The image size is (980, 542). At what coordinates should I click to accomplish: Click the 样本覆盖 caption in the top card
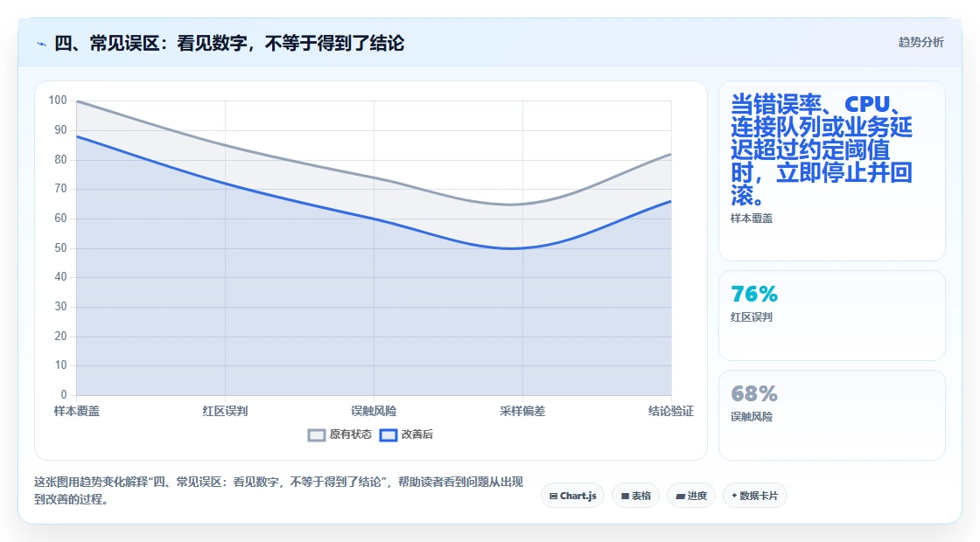tap(752, 219)
